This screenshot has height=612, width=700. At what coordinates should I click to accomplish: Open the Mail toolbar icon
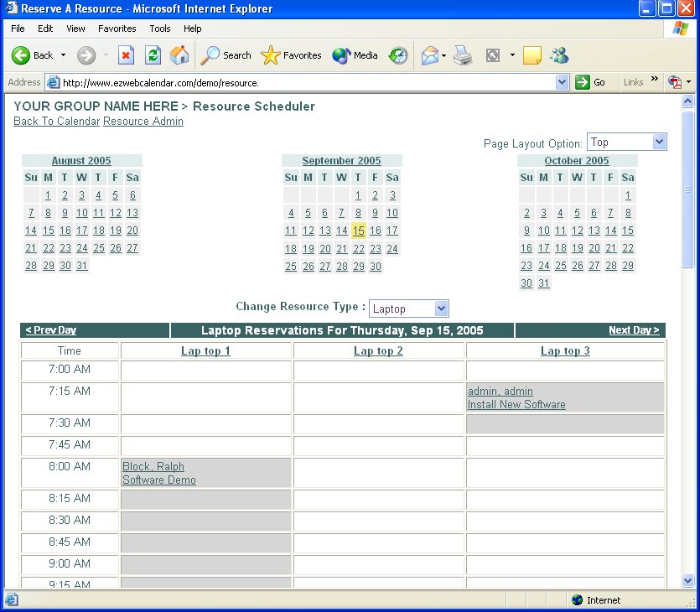coord(430,55)
